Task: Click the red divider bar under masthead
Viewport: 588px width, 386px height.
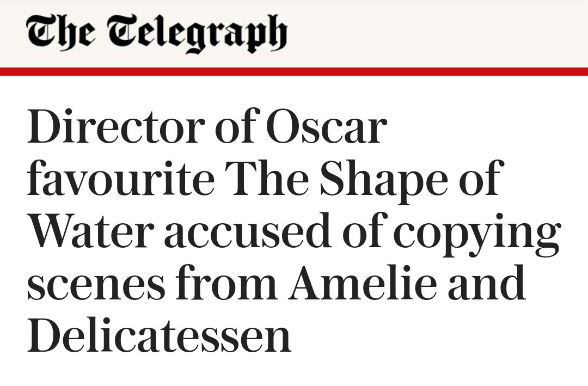Action: click(x=294, y=71)
